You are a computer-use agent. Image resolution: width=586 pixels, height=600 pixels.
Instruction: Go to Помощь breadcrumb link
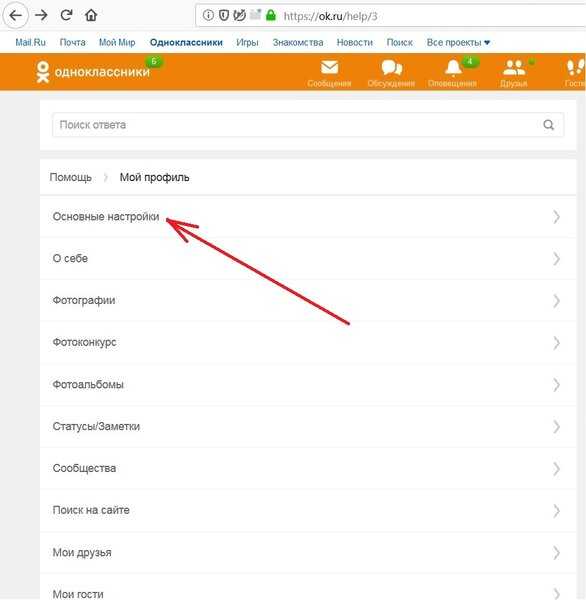(x=71, y=178)
